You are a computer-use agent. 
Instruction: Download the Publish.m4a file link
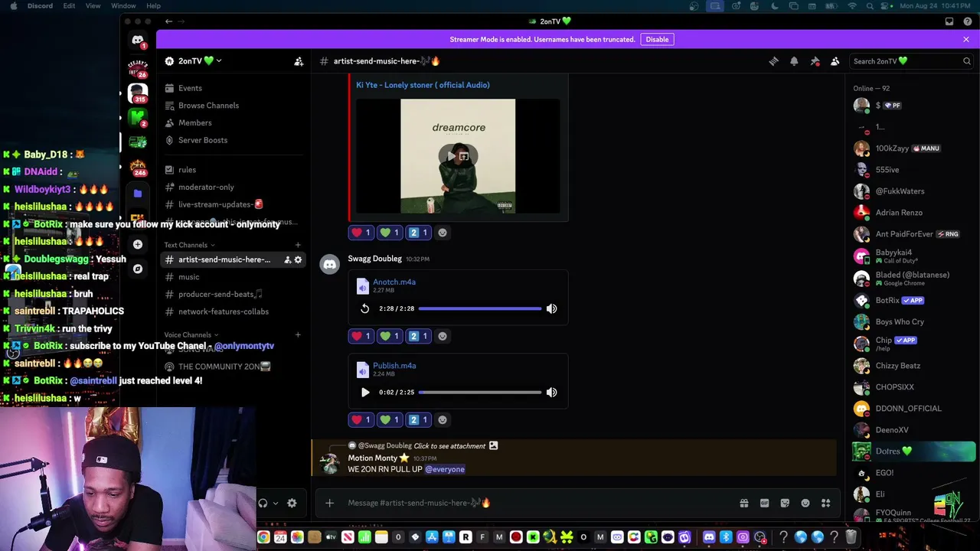click(394, 365)
